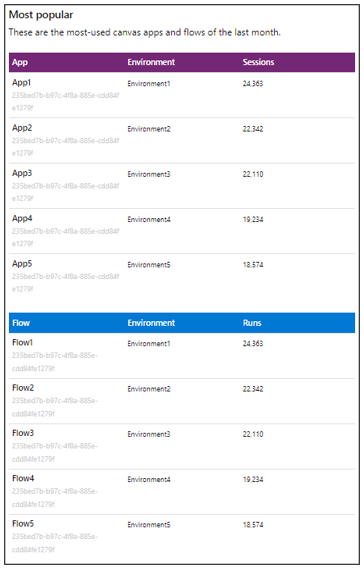
Task: Open the Flow1 entry
Action: [23, 343]
